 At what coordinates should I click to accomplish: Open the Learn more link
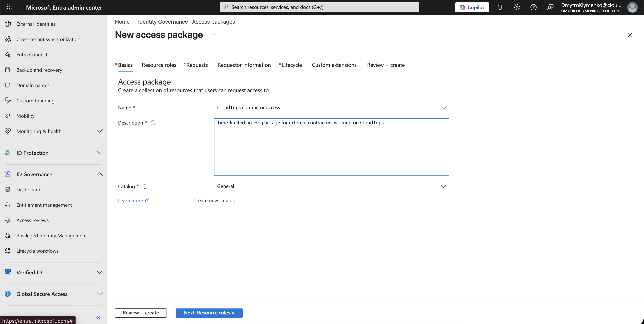point(134,200)
